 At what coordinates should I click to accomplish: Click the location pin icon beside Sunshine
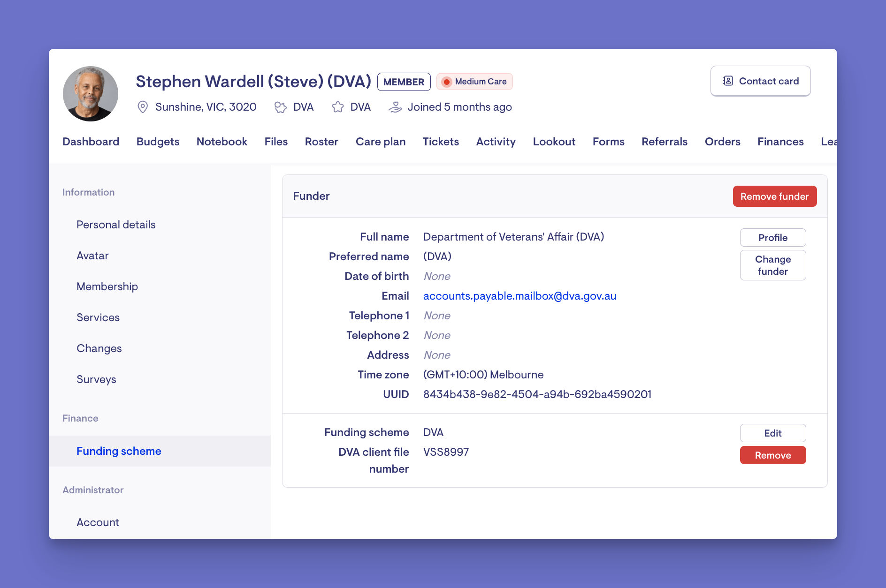(143, 107)
